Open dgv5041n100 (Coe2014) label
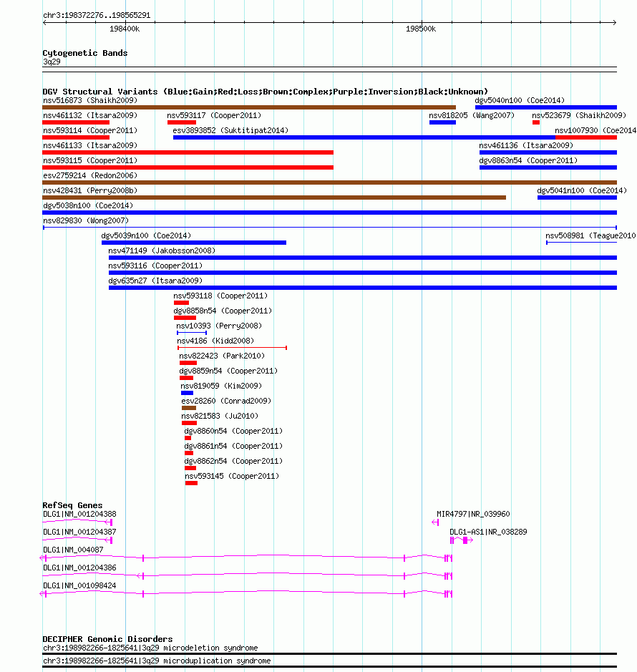 click(582, 190)
